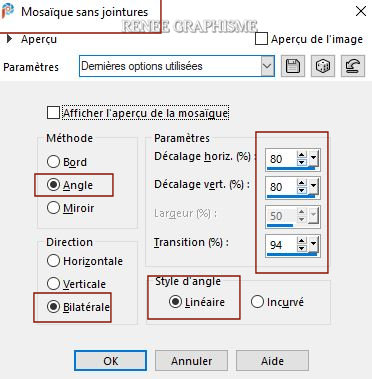This screenshot has height=379, width=372.
Task: Select the Miroir method radio button
Action: [53, 208]
